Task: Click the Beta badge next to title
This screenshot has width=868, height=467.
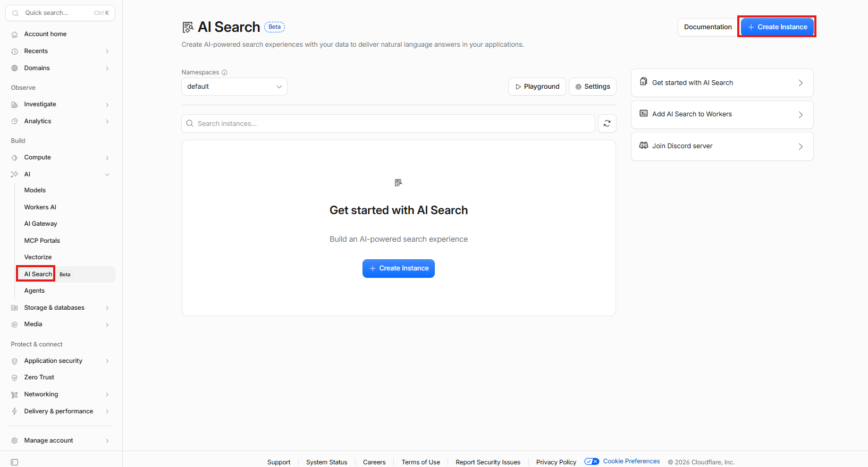Action: pyautogui.click(x=274, y=27)
